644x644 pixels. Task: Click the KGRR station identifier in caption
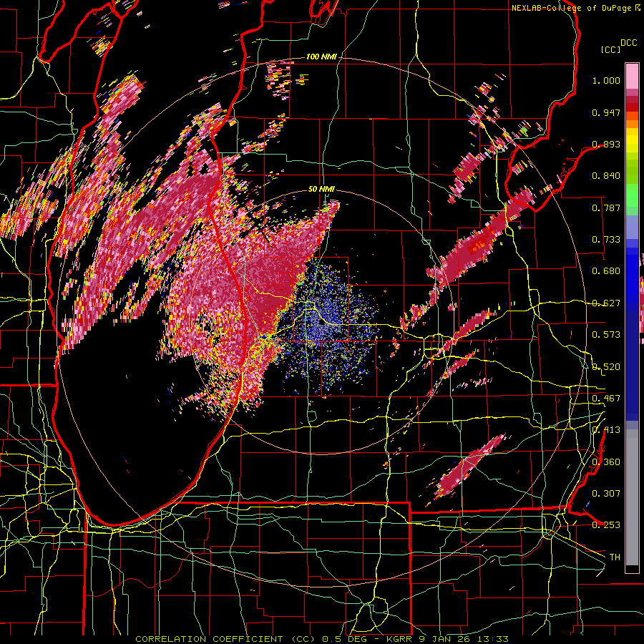click(x=401, y=639)
